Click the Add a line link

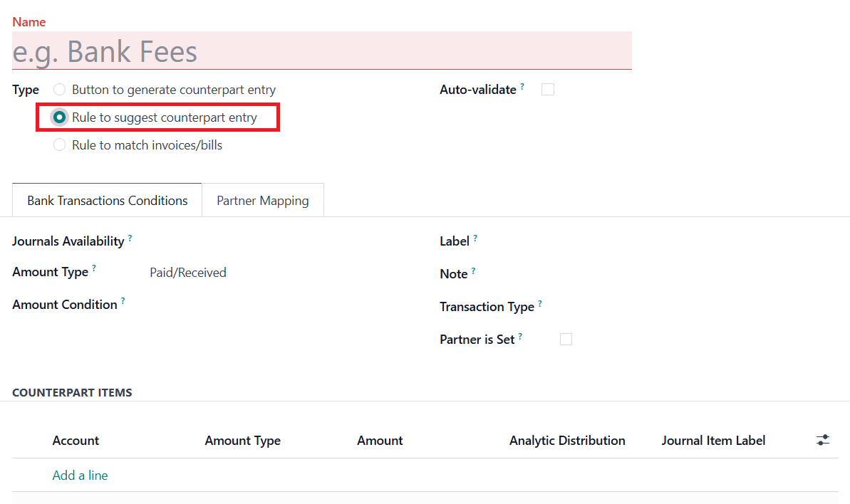click(80, 476)
